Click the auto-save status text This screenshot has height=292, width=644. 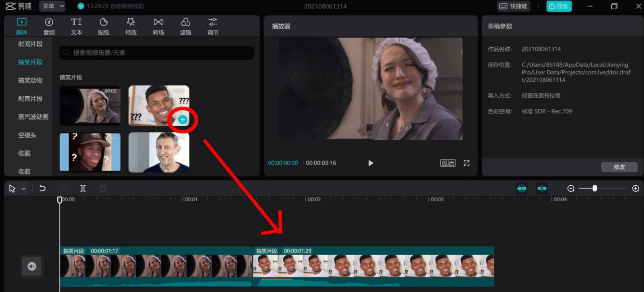click(x=115, y=6)
